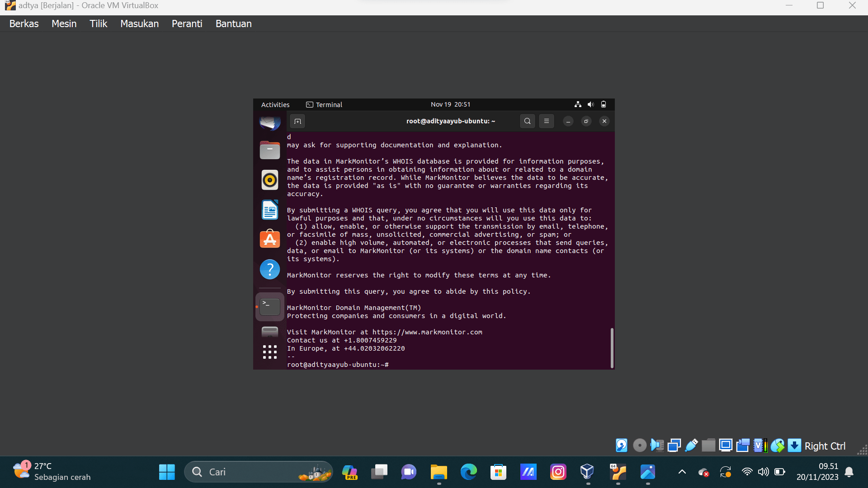Open the Chat app on the taskbar

409,472
